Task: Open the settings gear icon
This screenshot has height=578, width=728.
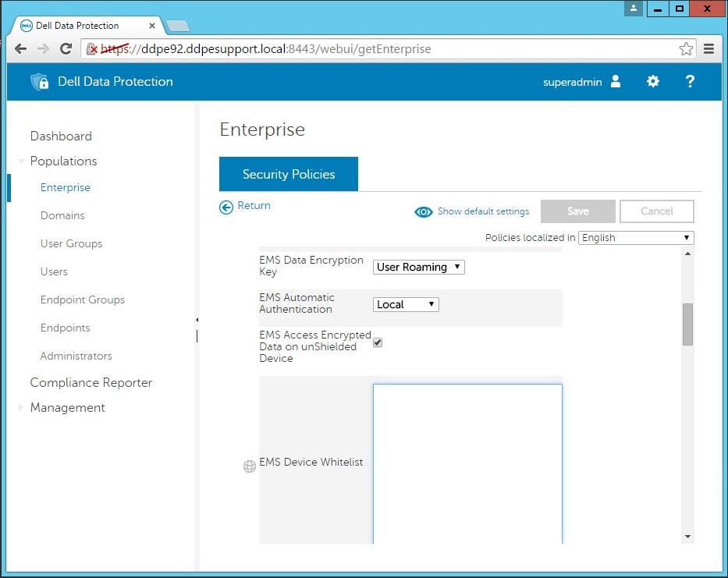Action: tap(653, 81)
